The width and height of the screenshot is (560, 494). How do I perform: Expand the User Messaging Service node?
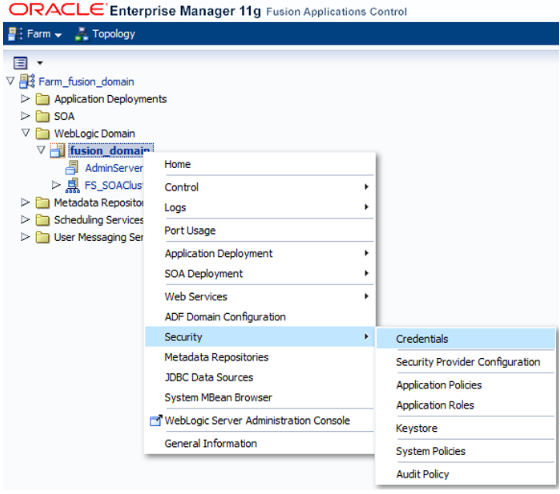(x=25, y=236)
